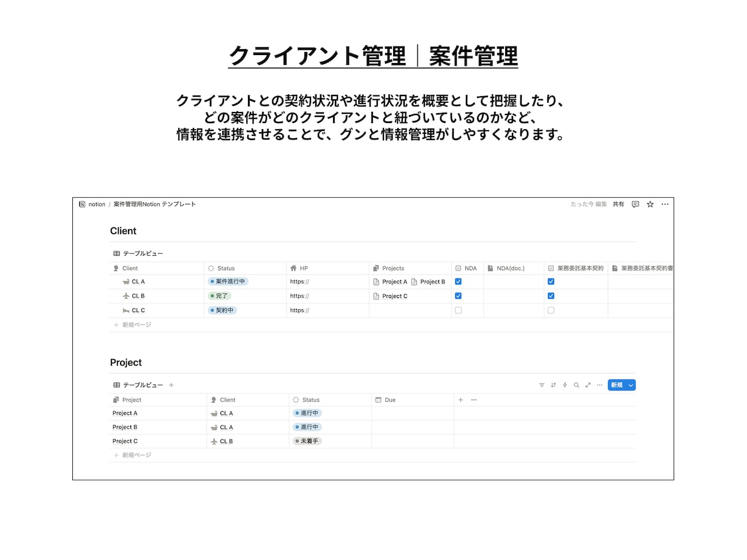This screenshot has width=747, height=560.
Task: Open 契約中 status dropdown for CL C
Action: coord(222,310)
